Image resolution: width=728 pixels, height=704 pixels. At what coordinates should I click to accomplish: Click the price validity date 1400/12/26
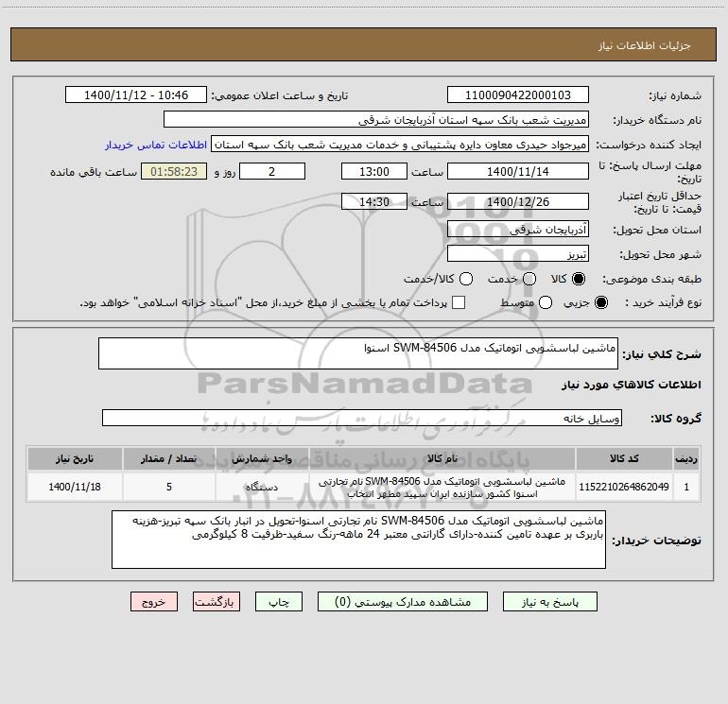(x=518, y=201)
